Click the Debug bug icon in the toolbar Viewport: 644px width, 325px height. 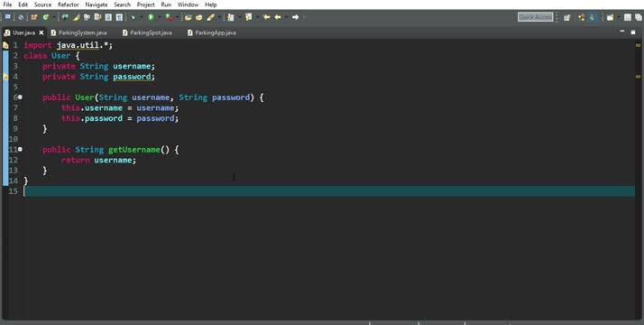coord(133,17)
